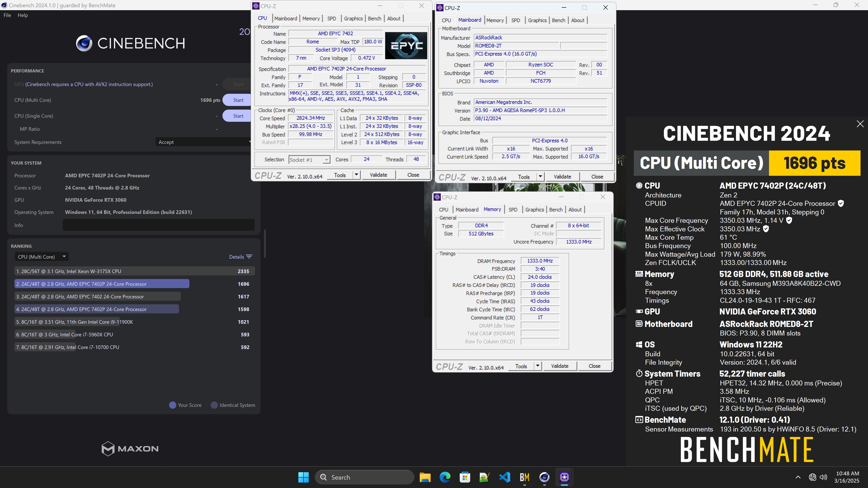The height and width of the screenshot is (488, 868).
Task: Click Validate in Mainboard window
Action: pyautogui.click(x=562, y=177)
